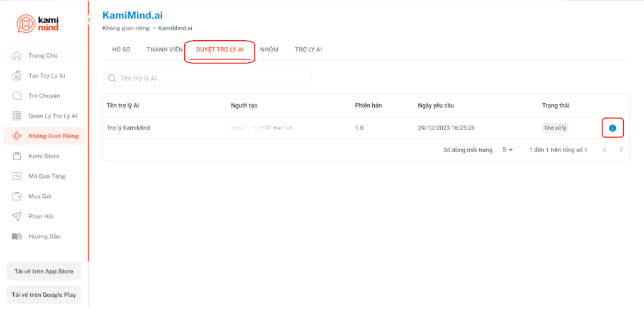Click the Tải về trên App Store button
This screenshot has height=335, width=644.
pos(44,272)
